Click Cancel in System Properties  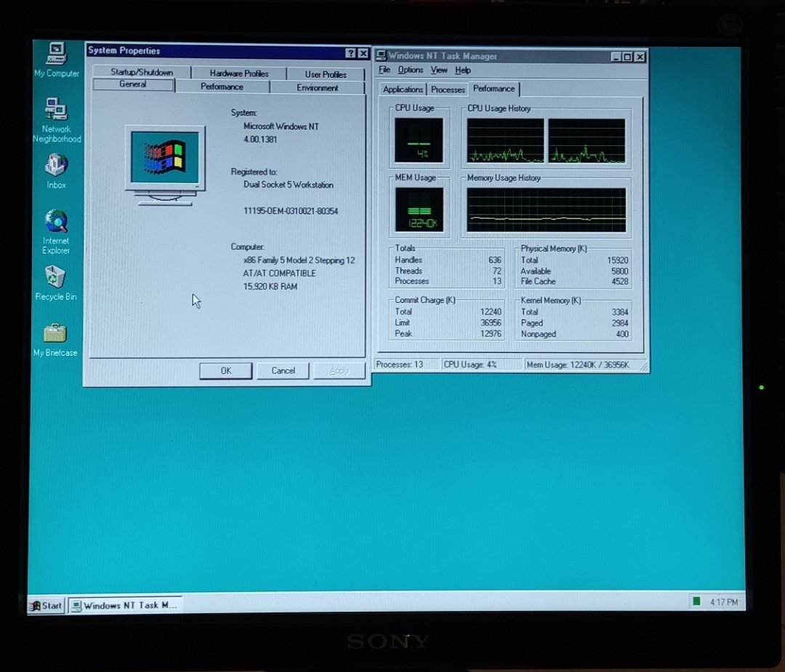[283, 371]
